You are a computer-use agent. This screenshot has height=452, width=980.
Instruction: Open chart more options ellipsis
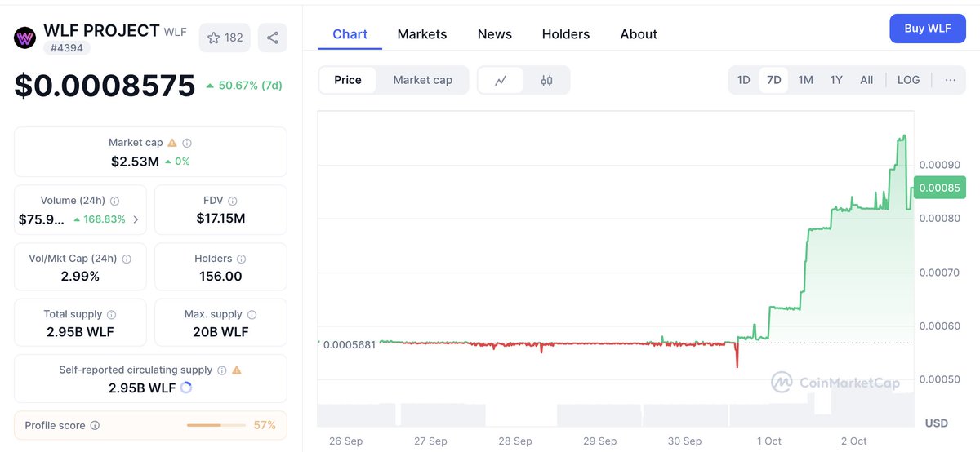951,80
